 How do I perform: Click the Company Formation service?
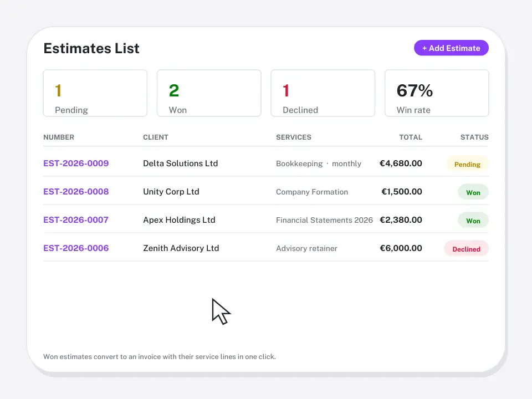(x=312, y=192)
